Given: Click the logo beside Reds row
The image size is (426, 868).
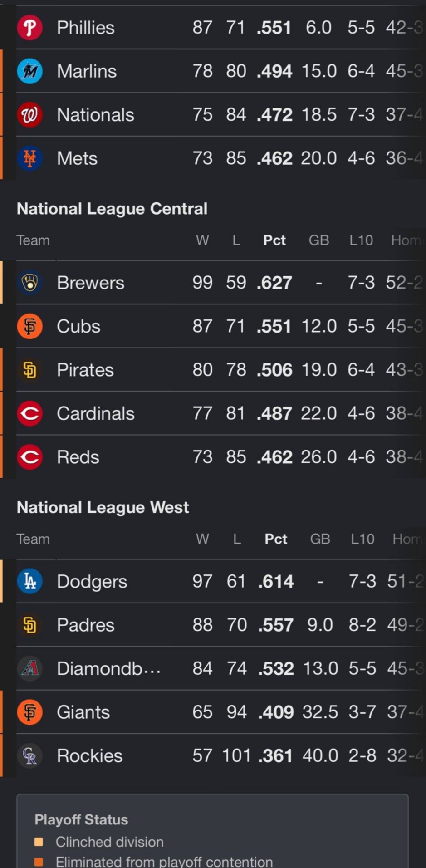Looking at the screenshot, I should (x=30, y=457).
